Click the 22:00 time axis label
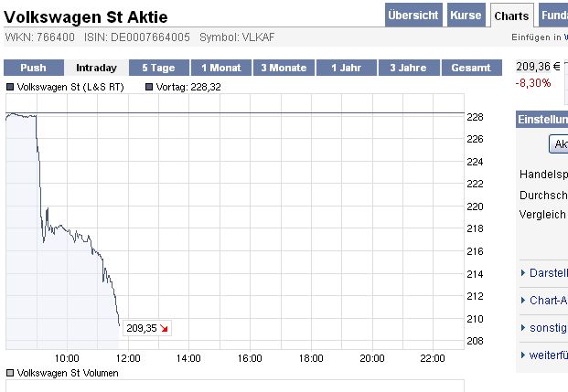568x392 pixels. [433, 358]
